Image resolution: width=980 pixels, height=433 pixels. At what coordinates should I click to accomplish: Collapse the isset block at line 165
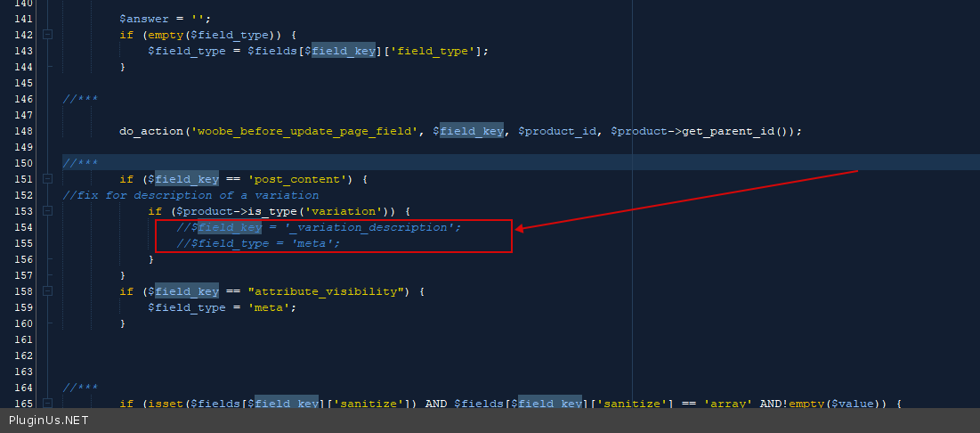click(x=47, y=404)
